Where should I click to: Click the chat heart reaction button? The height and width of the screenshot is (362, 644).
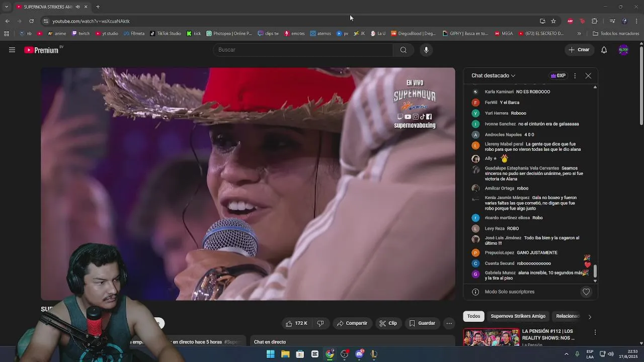586,292
